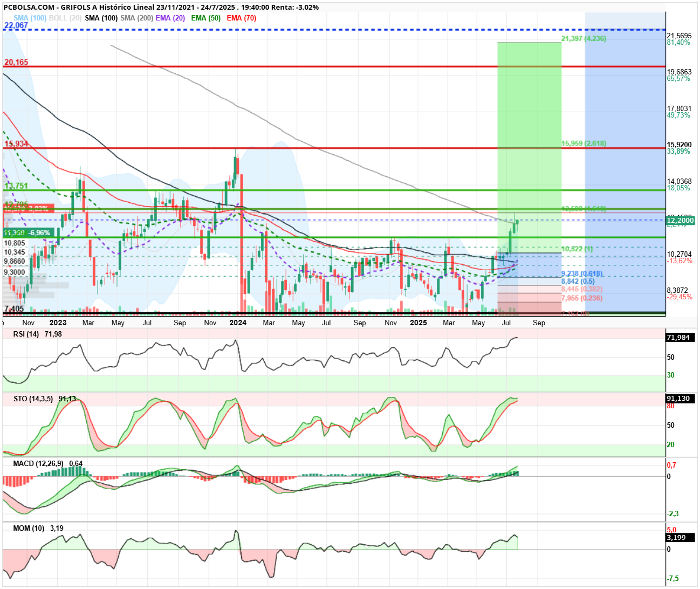Click the stochastic axis value 20
This screenshot has width=700, height=589.
pos(671,444)
